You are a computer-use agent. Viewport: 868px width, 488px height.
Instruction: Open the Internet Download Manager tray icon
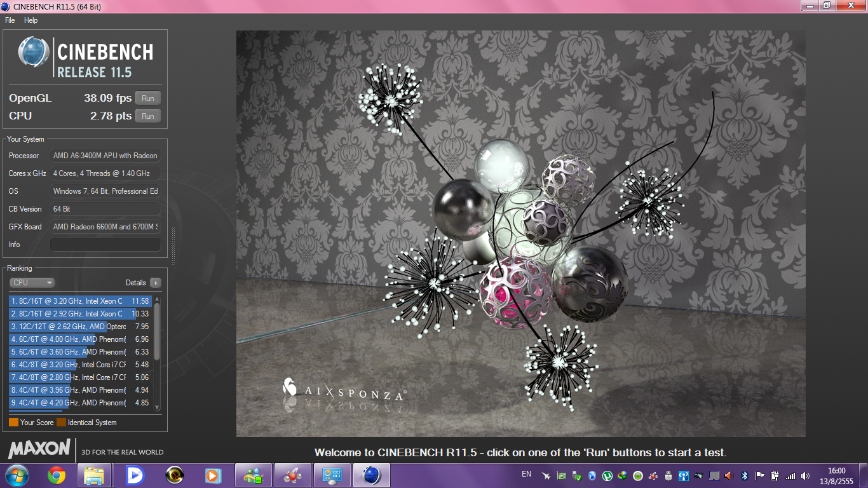pos(623,475)
